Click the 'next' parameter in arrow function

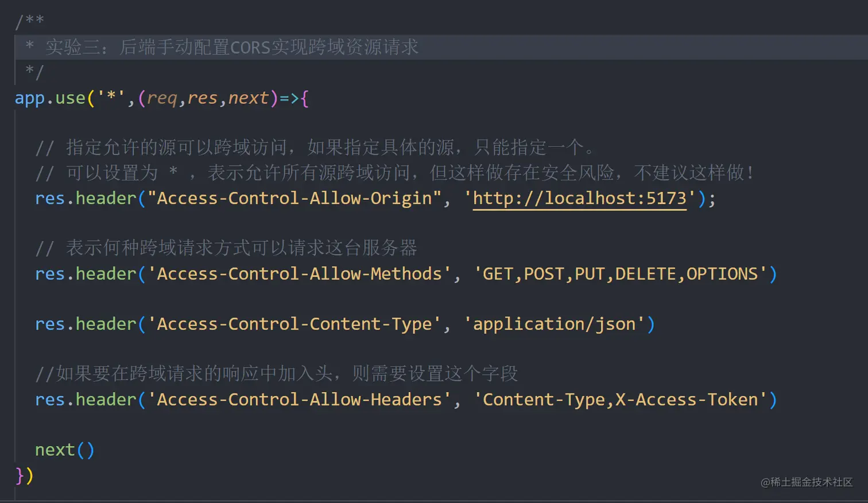[249, 98]
